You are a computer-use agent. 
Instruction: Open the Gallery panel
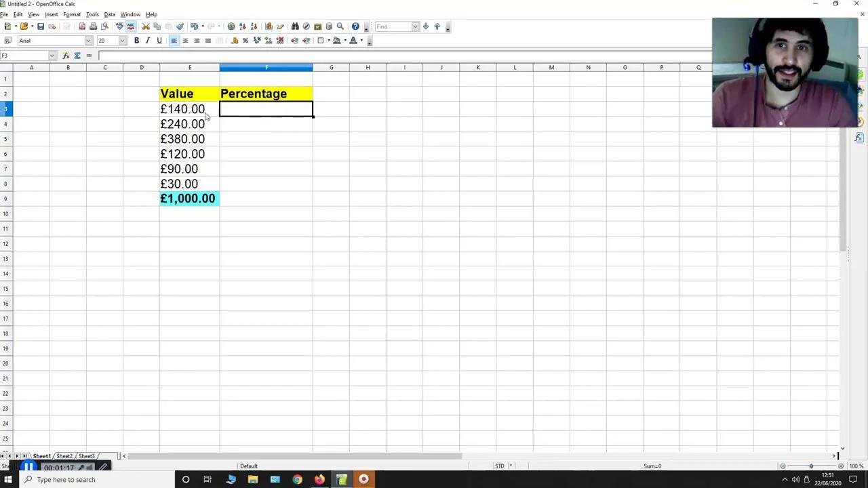click(x=317, y=26)
